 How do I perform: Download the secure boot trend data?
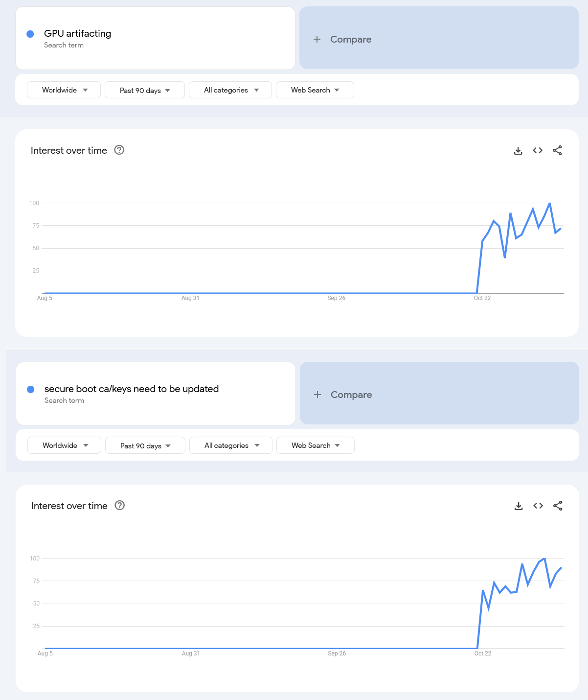[x=518, y=506]
